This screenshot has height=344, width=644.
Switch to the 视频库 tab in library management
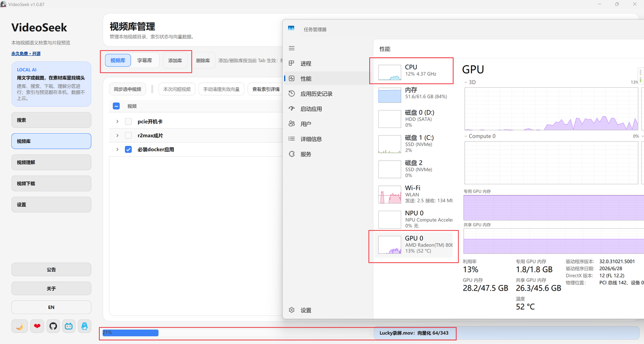118,60
